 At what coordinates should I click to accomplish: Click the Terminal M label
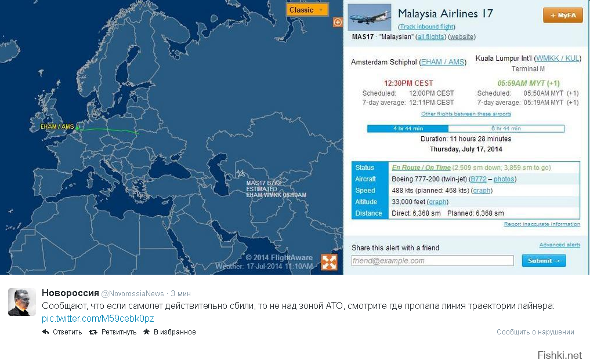(528, 69)
